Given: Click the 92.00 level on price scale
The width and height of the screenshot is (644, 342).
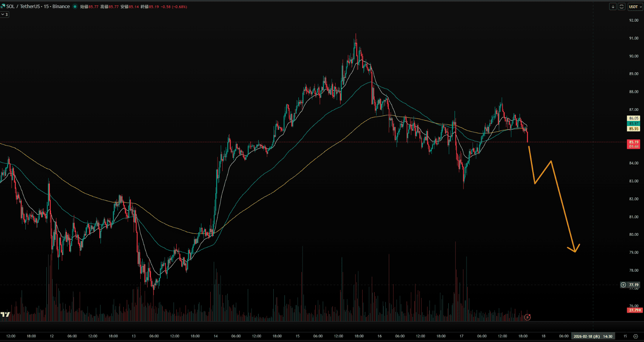Looking at the screenshot, I should click(x=634, y=20).
